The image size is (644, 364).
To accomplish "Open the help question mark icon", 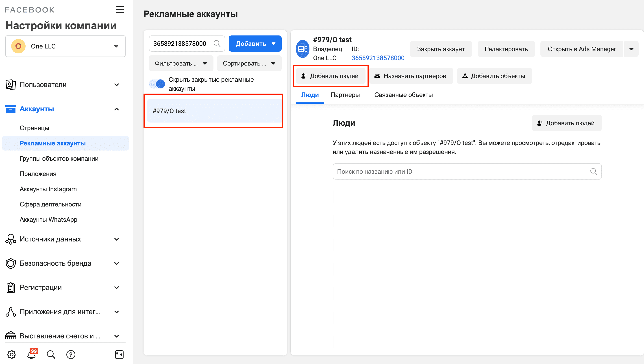I will [71, 354].
